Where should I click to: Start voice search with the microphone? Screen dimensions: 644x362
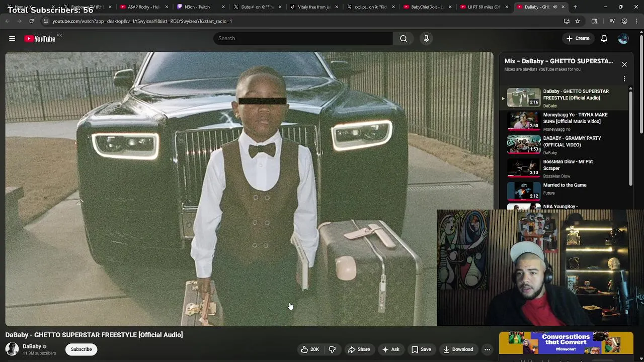pyautogui.click(x=426, y=38)
